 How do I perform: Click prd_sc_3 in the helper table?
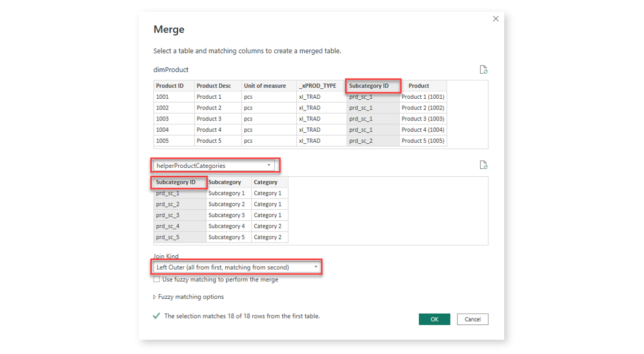point(180,215)
